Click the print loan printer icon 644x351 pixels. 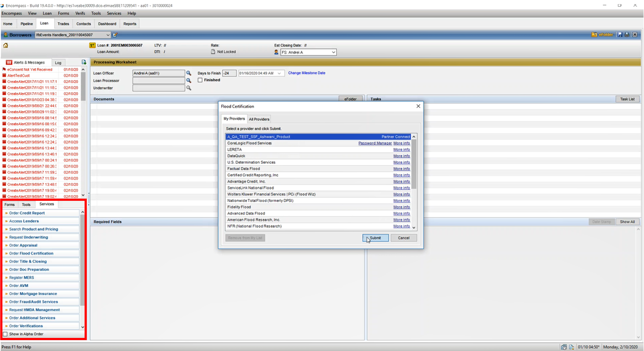627,35
